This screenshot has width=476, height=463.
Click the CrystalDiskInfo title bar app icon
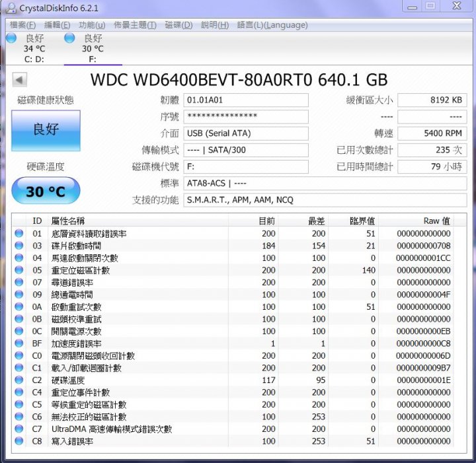point(11,7)
